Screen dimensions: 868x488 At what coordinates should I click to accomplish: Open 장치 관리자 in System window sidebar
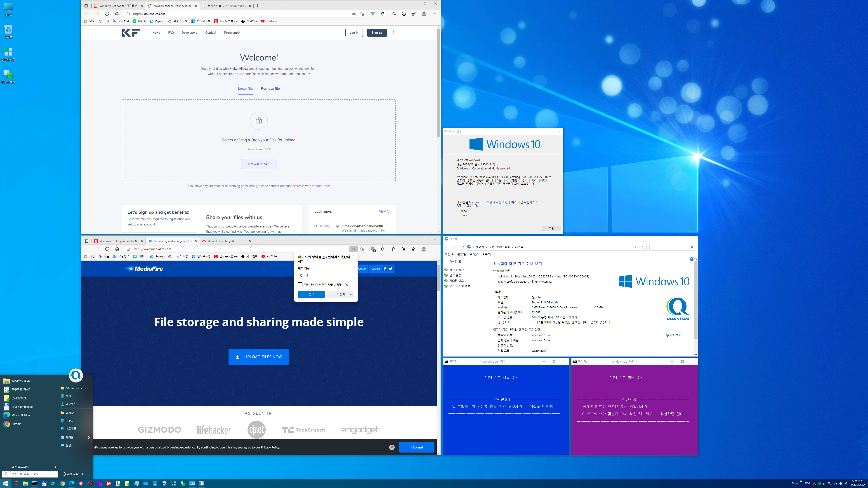click(x=456, y=270)
